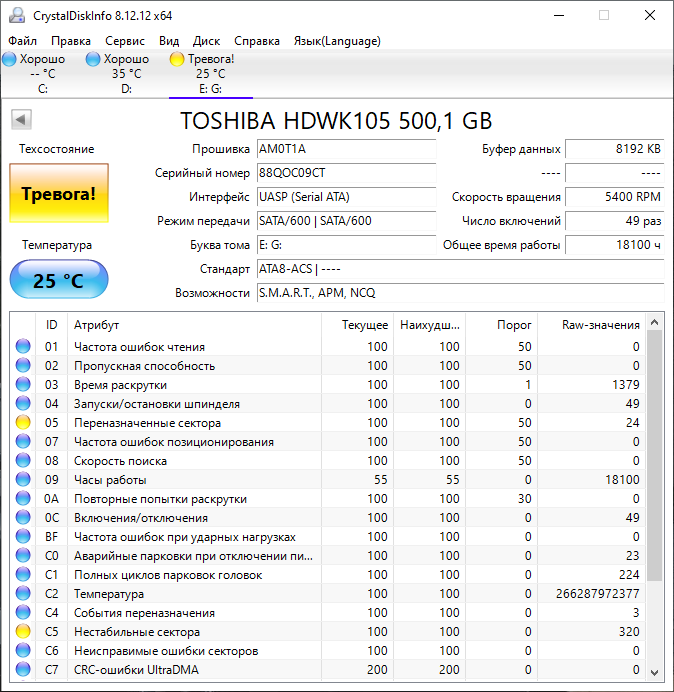The image size is (674, 692).
Task: Click the Режим передачи field SATA/600
Action: point(346,221)
